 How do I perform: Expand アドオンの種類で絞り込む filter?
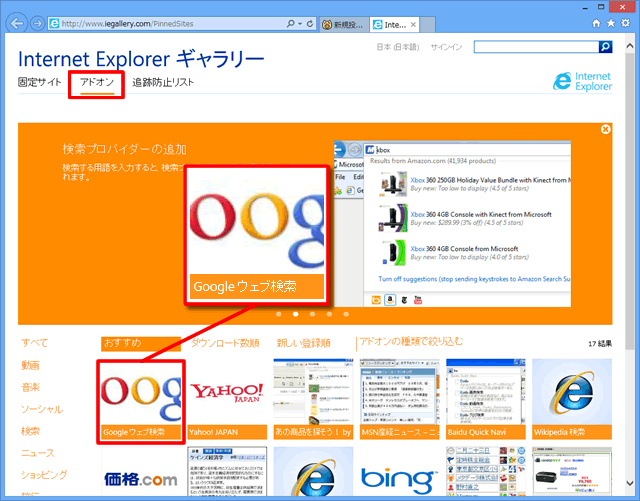pos(411,342)
